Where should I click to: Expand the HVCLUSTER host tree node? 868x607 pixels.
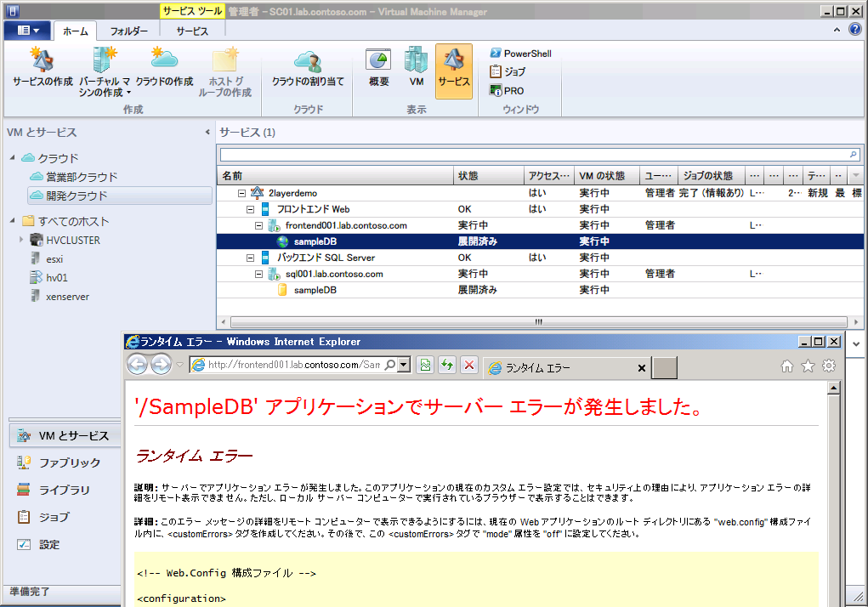[20, 240]
